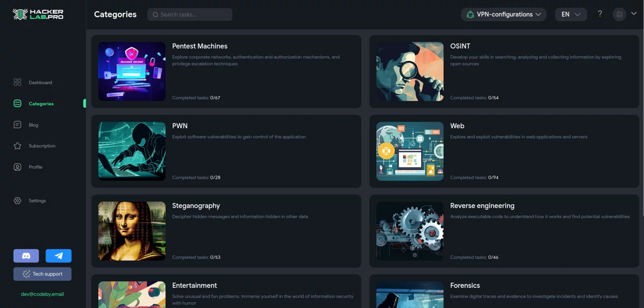Click the Blog sidebar icon

[x=17, y=125]
